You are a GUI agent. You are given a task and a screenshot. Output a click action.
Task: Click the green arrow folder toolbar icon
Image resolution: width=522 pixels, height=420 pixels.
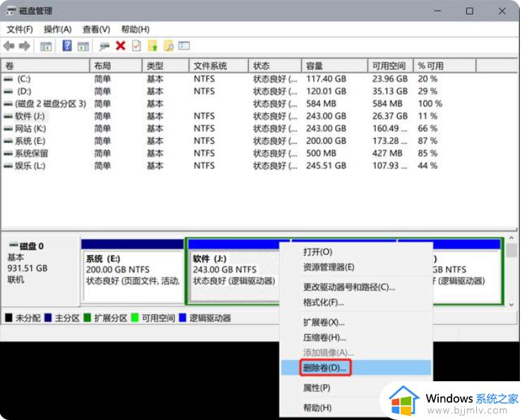point(153,46)
